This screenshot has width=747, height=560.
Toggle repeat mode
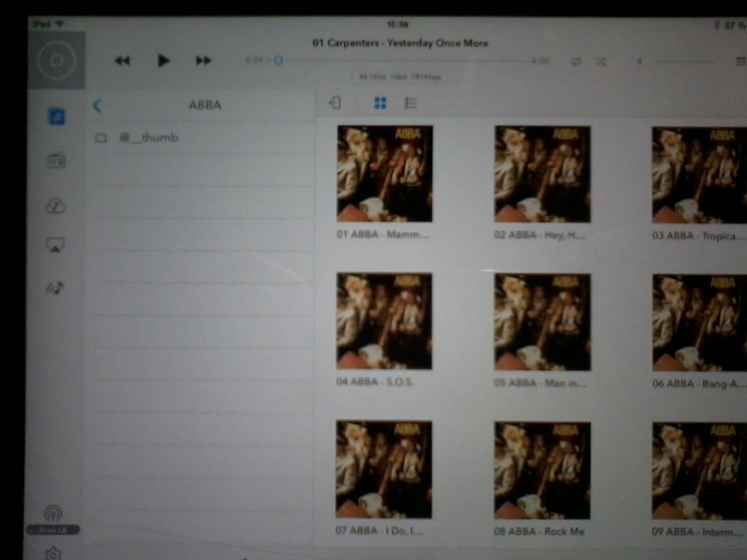pos(576,61)
